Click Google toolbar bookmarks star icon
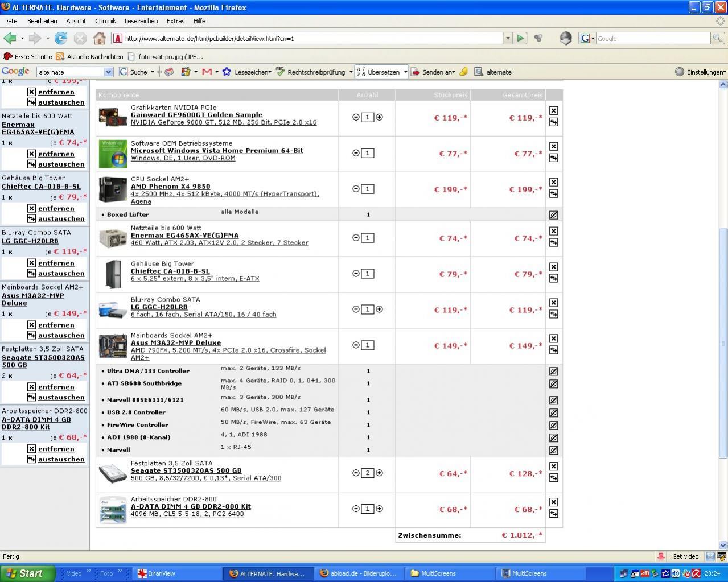Image resolution: width=728 pixels, height=582 pixels. (x=227, y=72)
